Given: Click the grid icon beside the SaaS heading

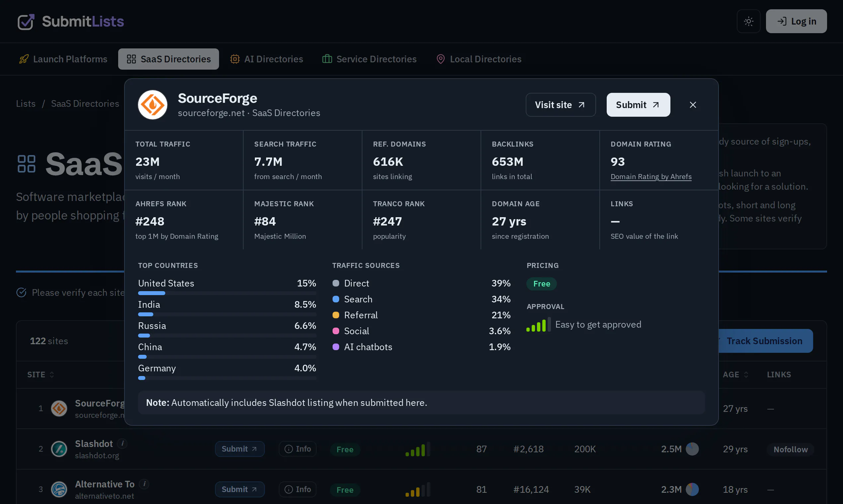Looking at the screenshot, I should pyautogui.click(x=27, y=164).
